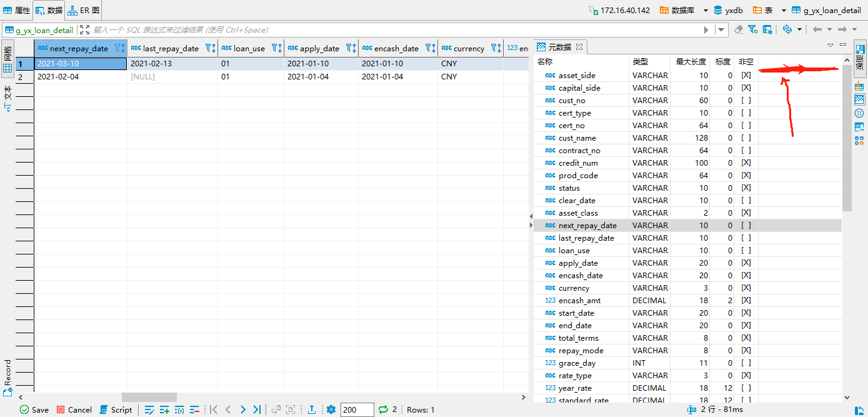Click the duplicate current row icon
868x417 pixels.
pos(179,409)
